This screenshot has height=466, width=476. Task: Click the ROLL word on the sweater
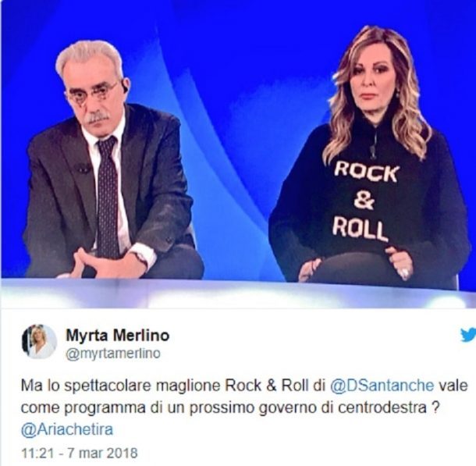(360, 229)
